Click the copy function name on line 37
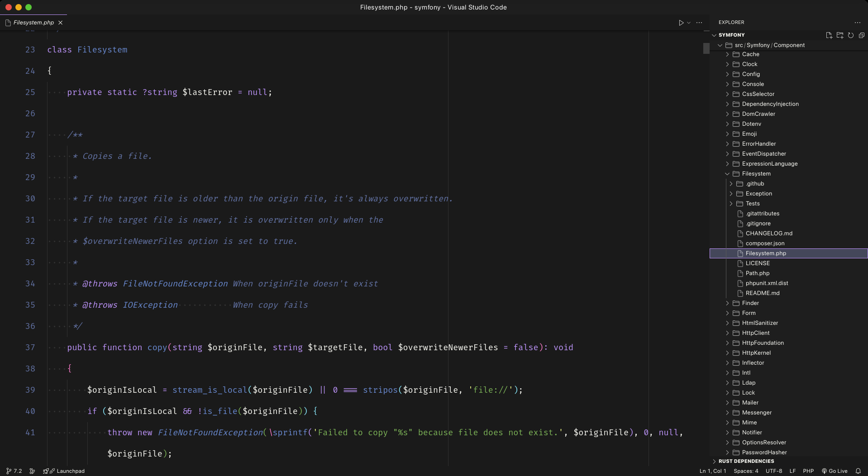Image resolution: width=868 pixels, height=476 pixels. [157, 347]
